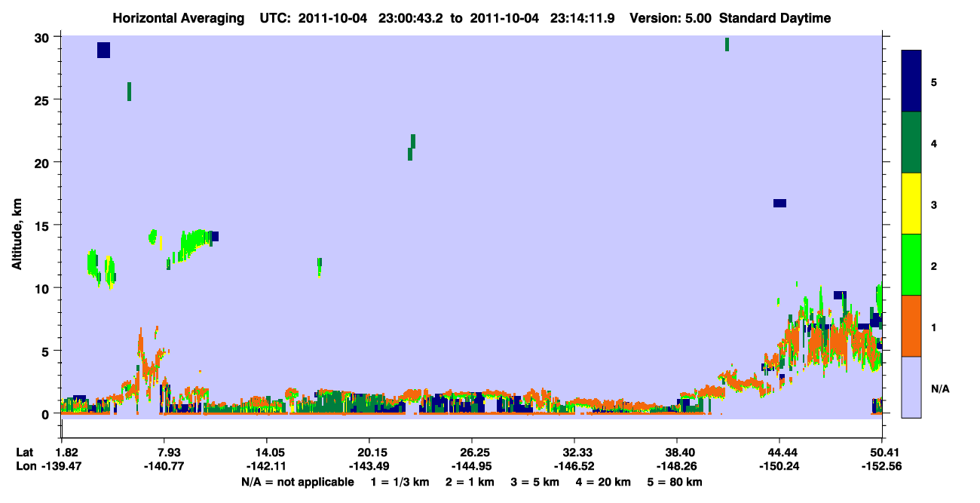This screenshot has height=503, width=980.
Task: Click the bright green colorbar segment labeled 2
Action: [x=911, y=265]
